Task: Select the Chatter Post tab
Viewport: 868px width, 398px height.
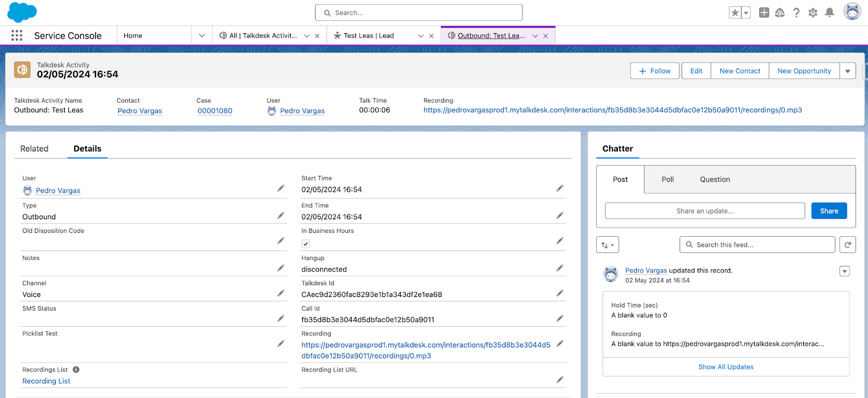Action: pyautogui.click(x=620, y=179)
